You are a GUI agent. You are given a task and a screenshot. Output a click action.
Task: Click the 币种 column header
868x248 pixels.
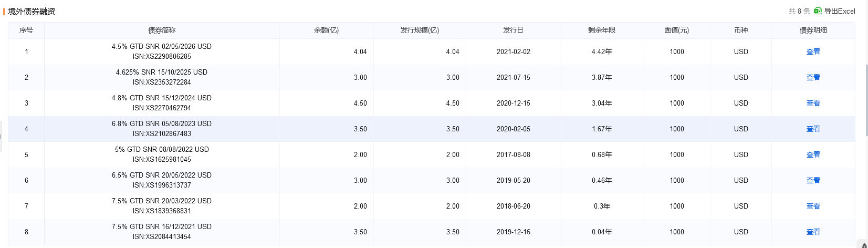click(741, 30)
